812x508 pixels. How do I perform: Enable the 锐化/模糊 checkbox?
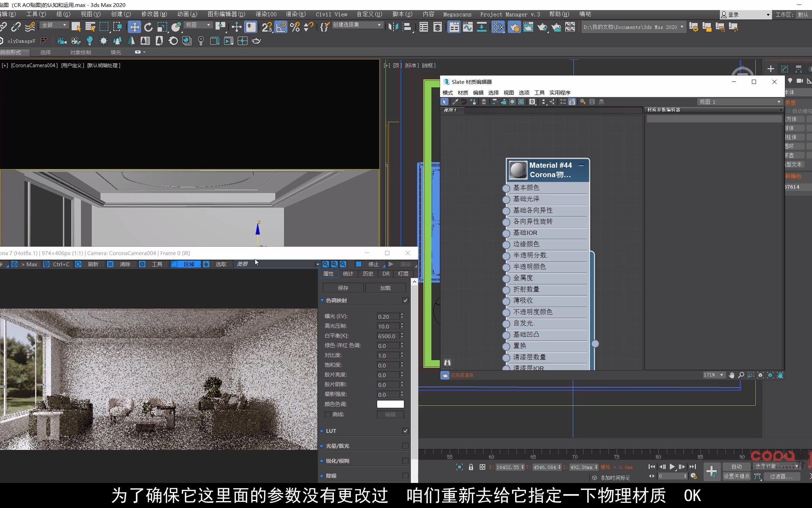(405, 461)
